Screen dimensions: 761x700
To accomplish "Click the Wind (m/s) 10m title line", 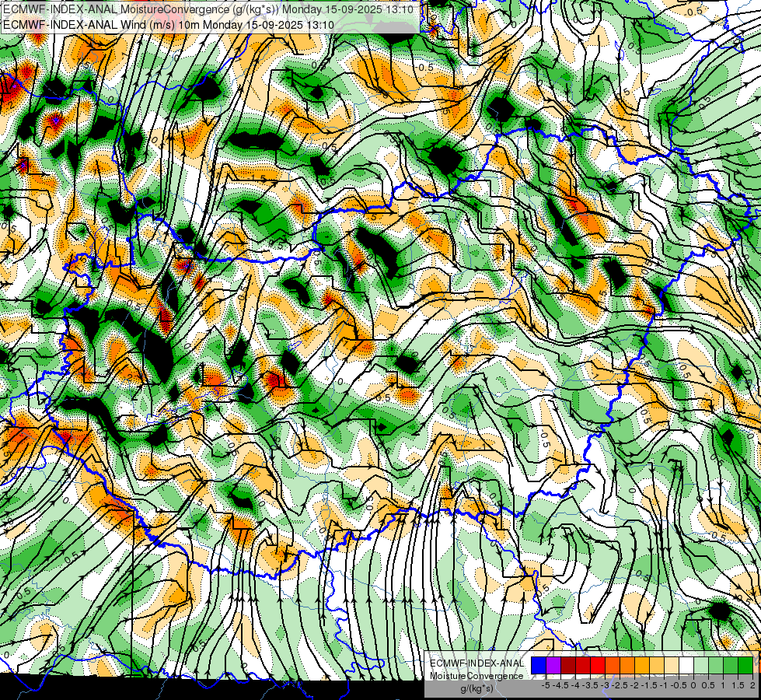I will [169, 25].
